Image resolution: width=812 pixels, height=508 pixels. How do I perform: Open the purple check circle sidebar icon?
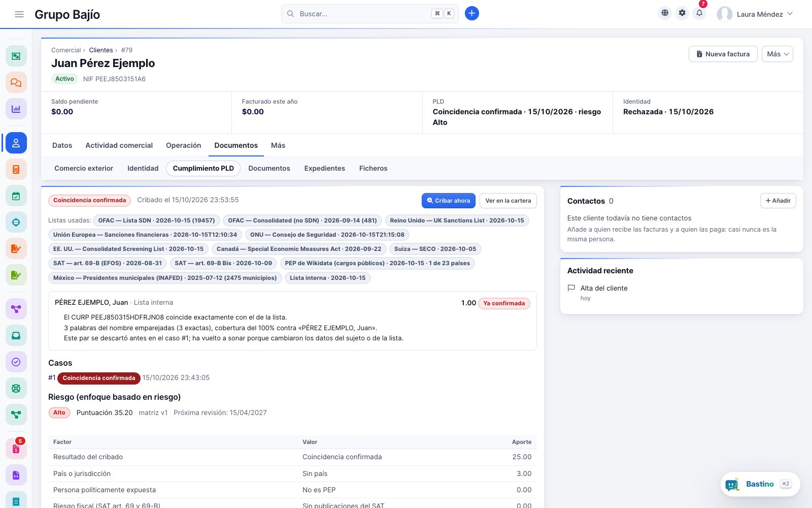pyautogui.click(x=16, y=362)
